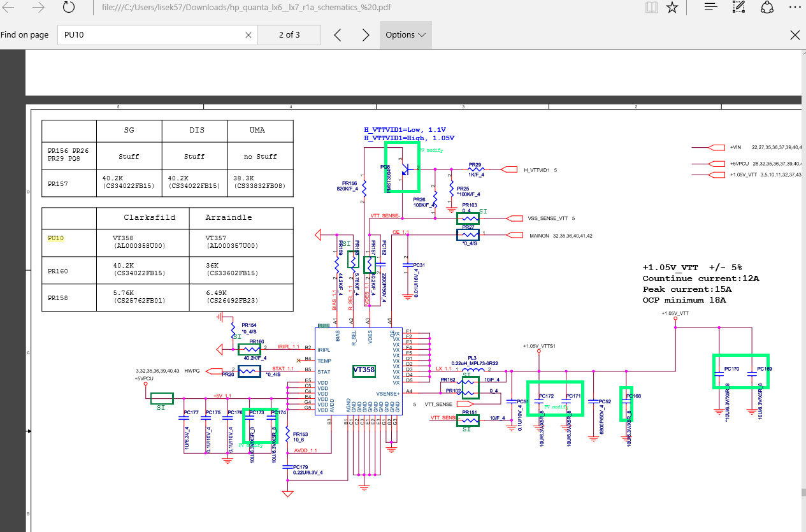Click the vertical scrollbar track
The height and width of the screenshot is (532, 806).
(802, 287)
